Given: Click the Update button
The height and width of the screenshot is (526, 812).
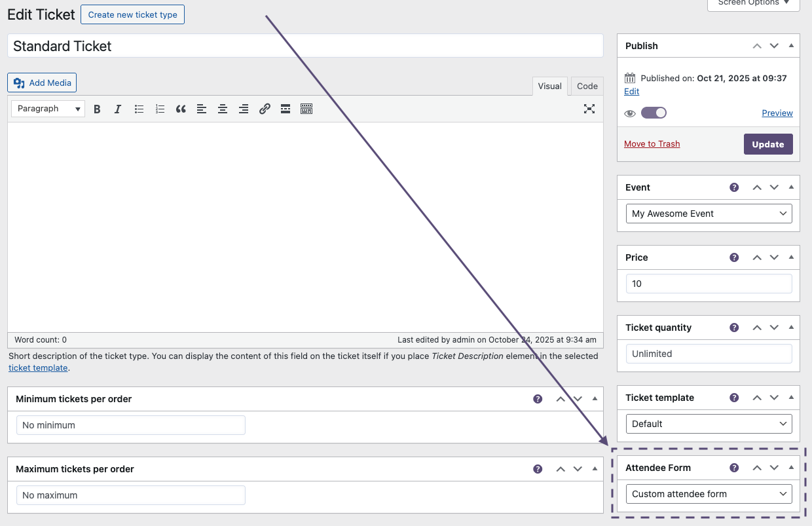Looking at the screenshot, I should pos(767,144).
